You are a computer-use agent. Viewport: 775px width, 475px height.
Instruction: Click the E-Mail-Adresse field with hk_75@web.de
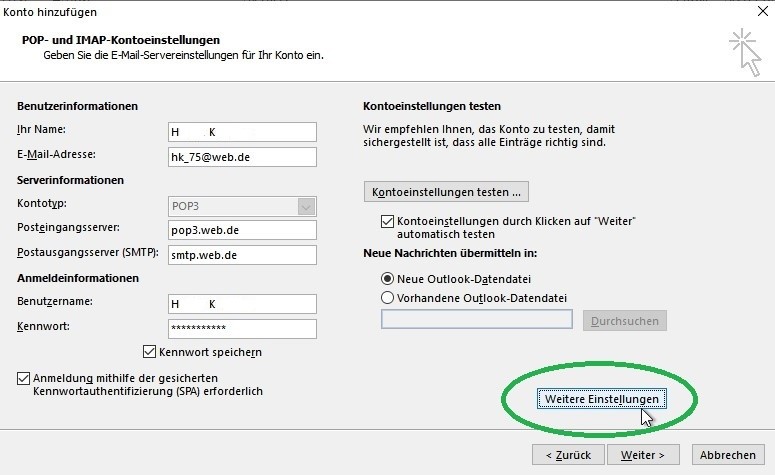(x=242, y=157)
